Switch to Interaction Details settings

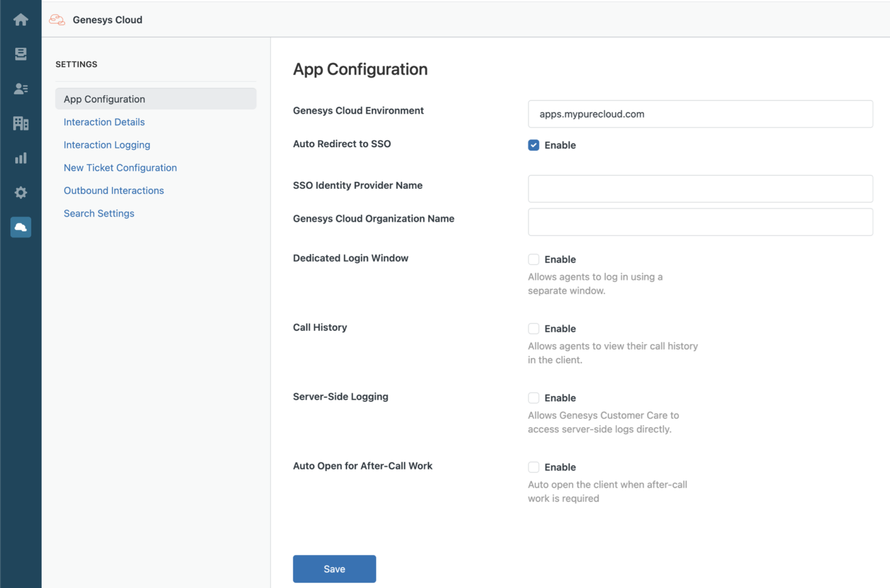(x=104, y=122)
